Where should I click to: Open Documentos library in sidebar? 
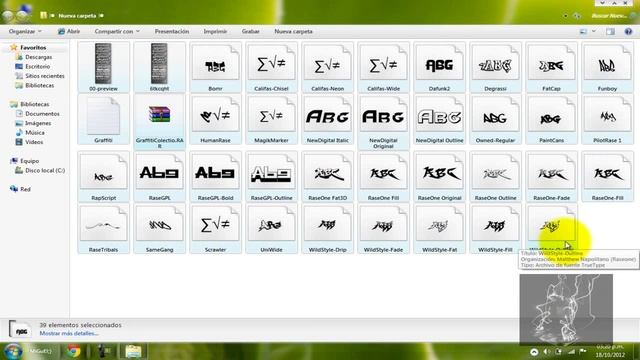42,114
